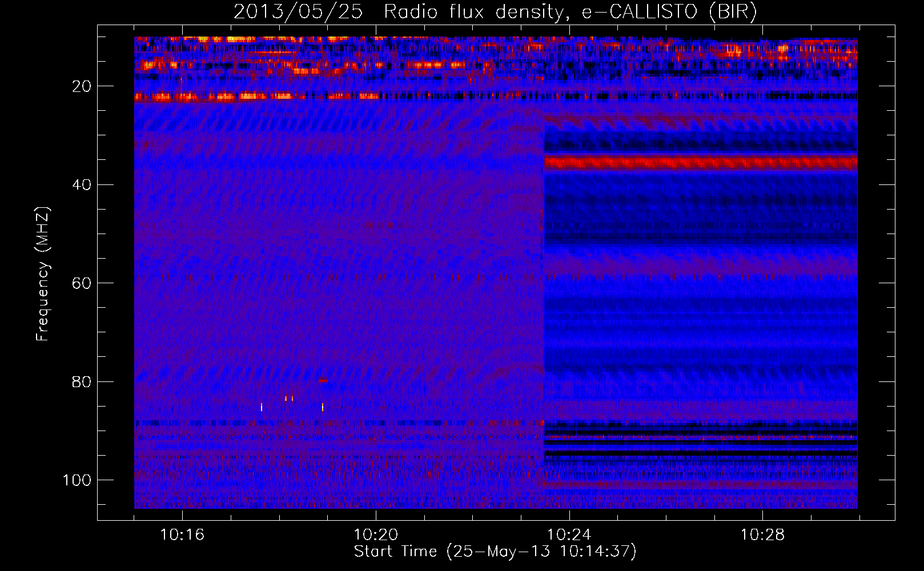
Task: Click the 60 frequency tick label
Action: 82,283
